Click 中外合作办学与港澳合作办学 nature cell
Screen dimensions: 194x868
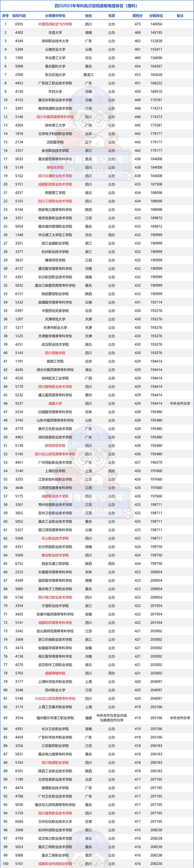112,718
